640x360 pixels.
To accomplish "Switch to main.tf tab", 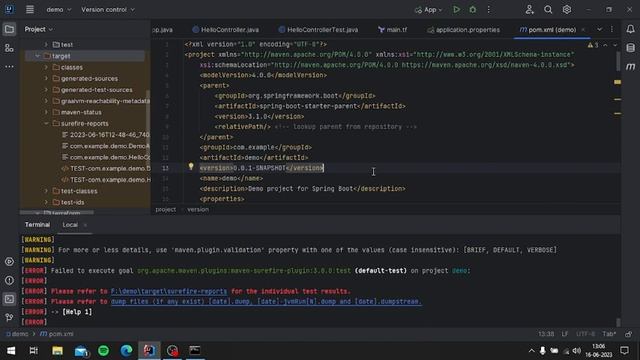I will coord(393,29).
